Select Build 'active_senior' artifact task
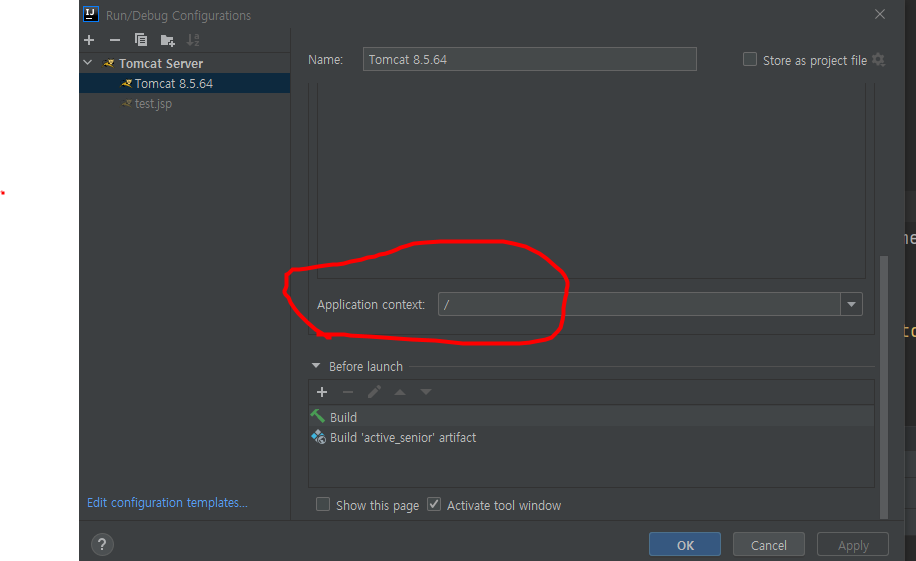Viewport: 916px width, 561px height. click(x=591, y=437)
